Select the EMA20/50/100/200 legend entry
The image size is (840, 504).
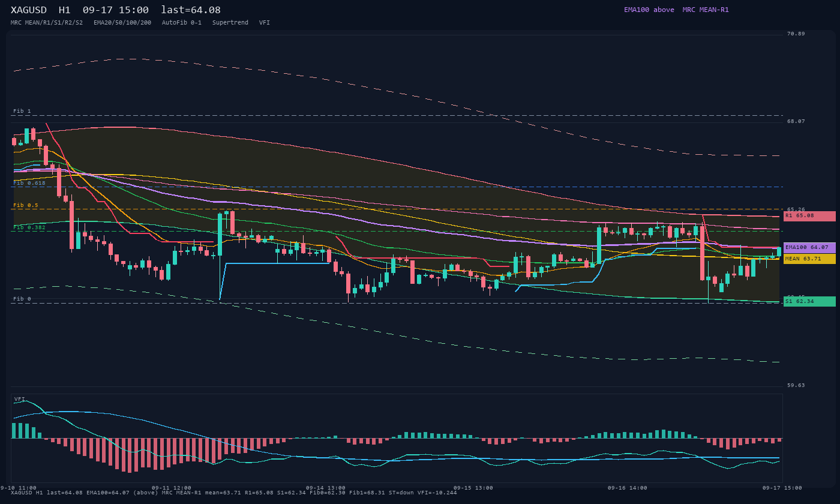pos(122,22)
